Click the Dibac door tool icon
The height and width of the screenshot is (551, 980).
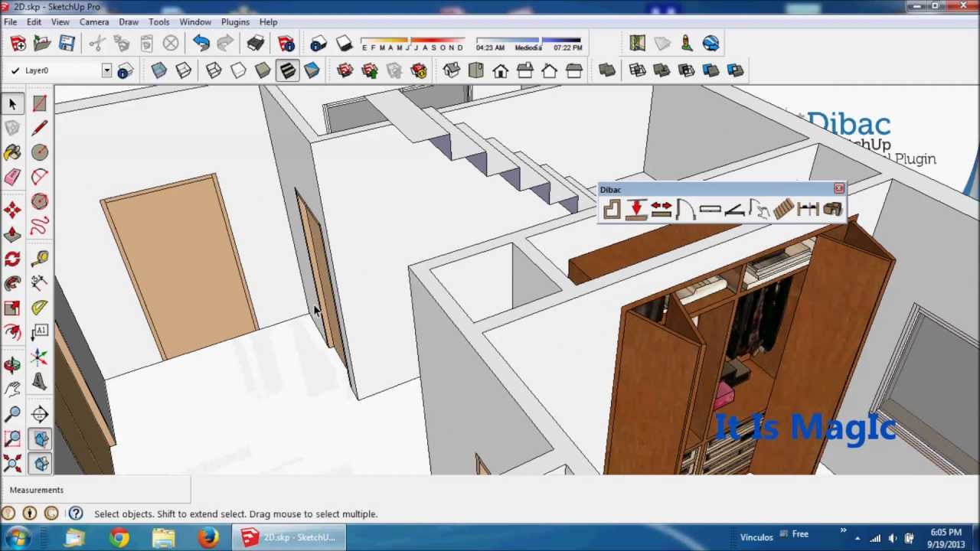(x=684, y=209)
